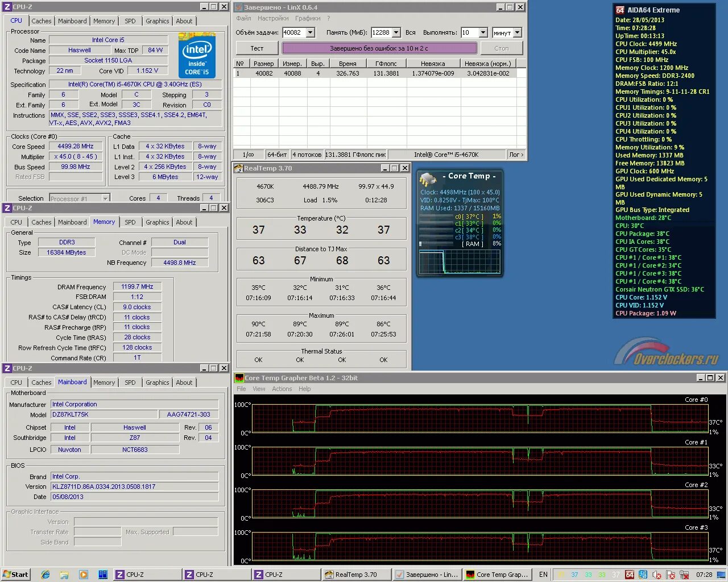The image size is (728, 582).
Task: Launch Internet Explorer from quick launch
Action: pyautogui.click(x=45, y=575)
